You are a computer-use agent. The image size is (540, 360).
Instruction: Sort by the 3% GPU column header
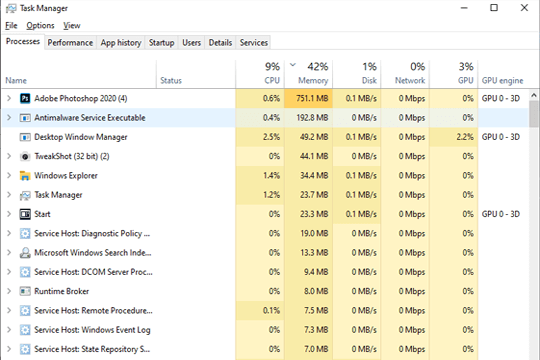454,74
